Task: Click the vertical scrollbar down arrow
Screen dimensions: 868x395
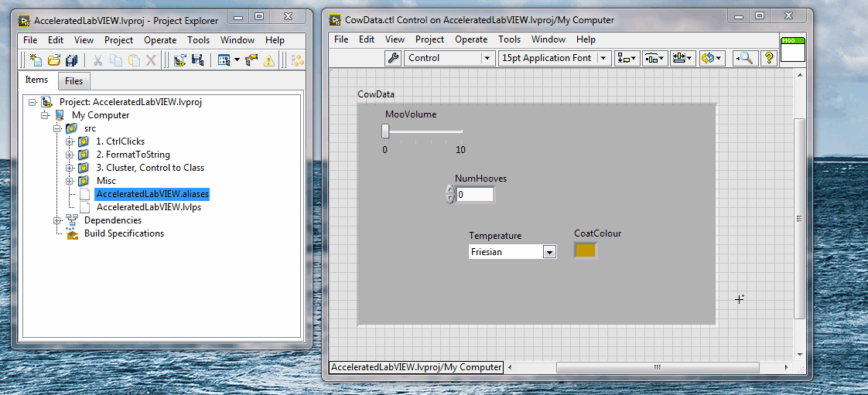Action: (x=799, y=354)
